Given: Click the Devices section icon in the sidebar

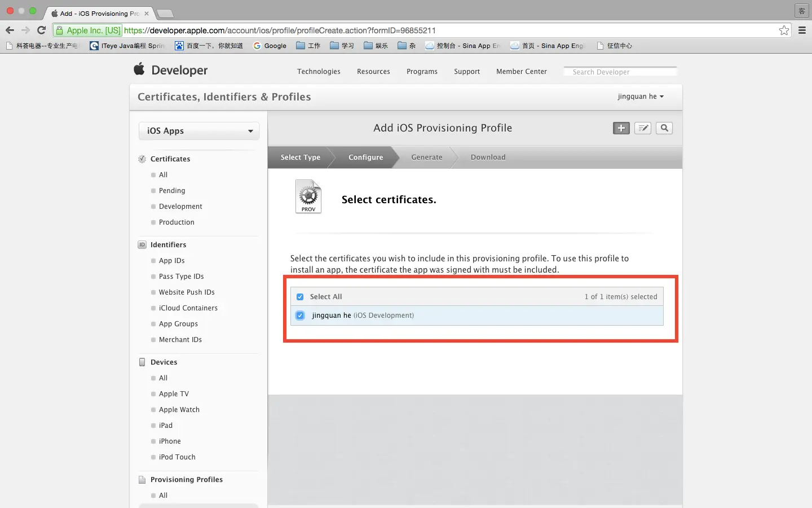Looking at the screenshot, I should [x=142, y=362].
